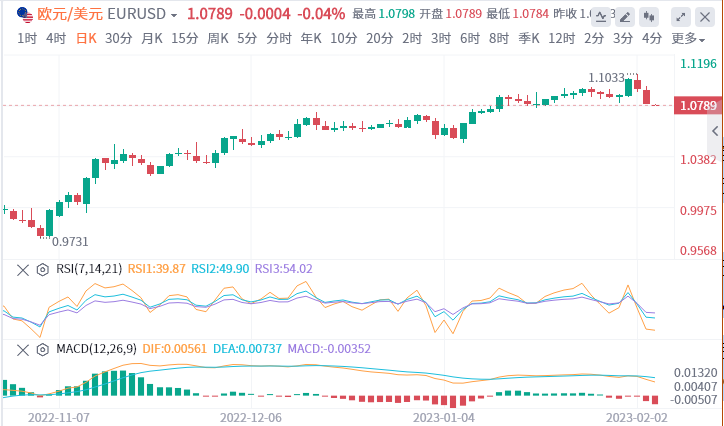Open RSI indicator settings
Screen dimensions: 724x426
42,270
